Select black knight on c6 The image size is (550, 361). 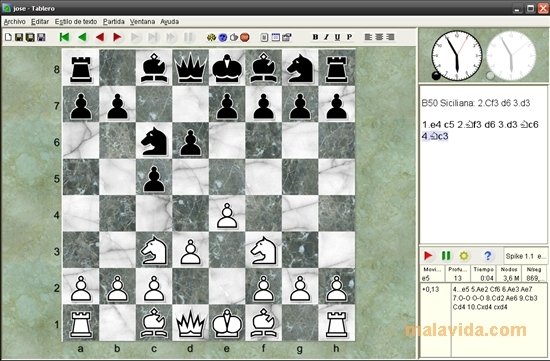point(154,141)
